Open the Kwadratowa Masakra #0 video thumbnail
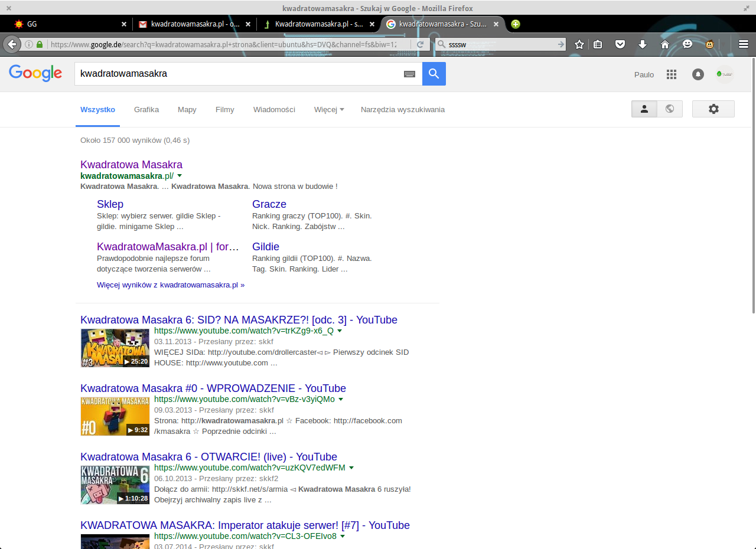Image resolution: width=756 pixels, height=549 pixels. 115,416
